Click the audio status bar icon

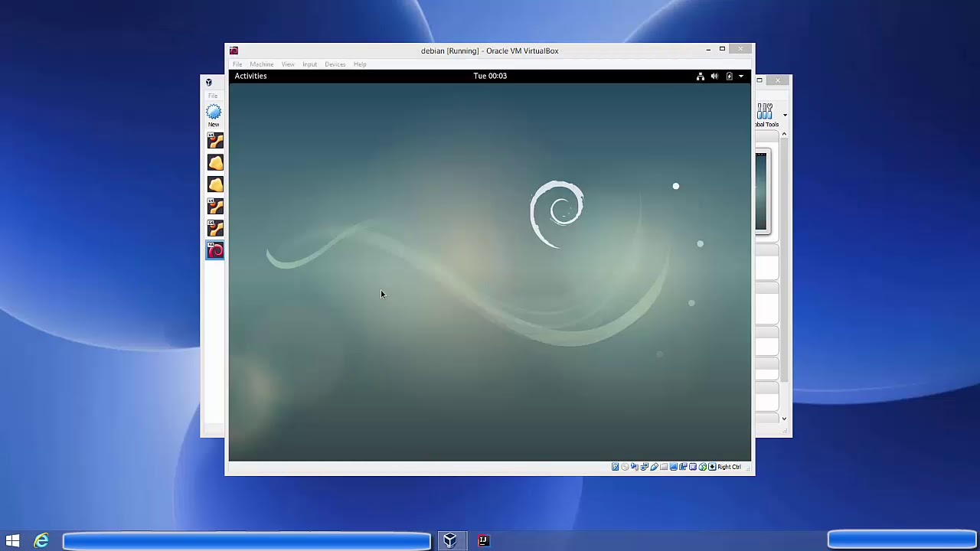tap(635, 467)
